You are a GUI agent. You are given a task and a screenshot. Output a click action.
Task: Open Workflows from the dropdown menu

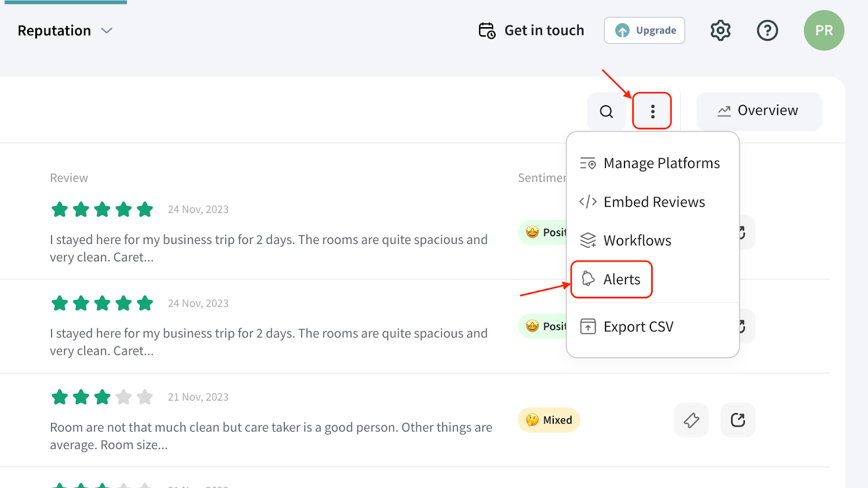[637, 241]
